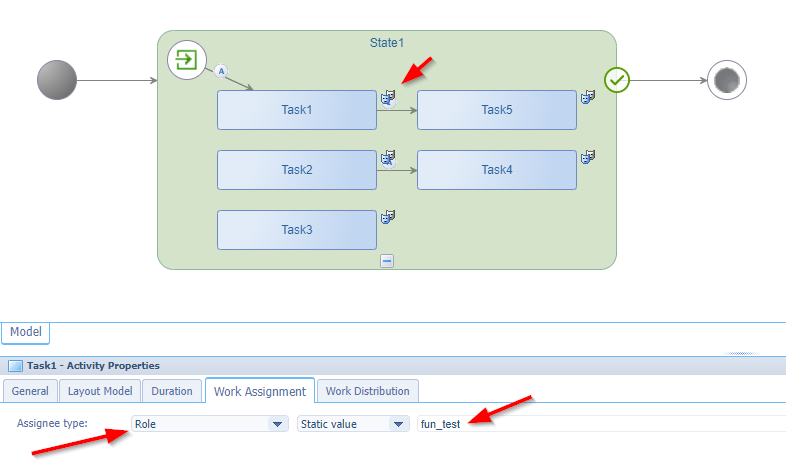The image size is (786, 463).
Task: Switch to the General tab
Action: tap(30, 391)
